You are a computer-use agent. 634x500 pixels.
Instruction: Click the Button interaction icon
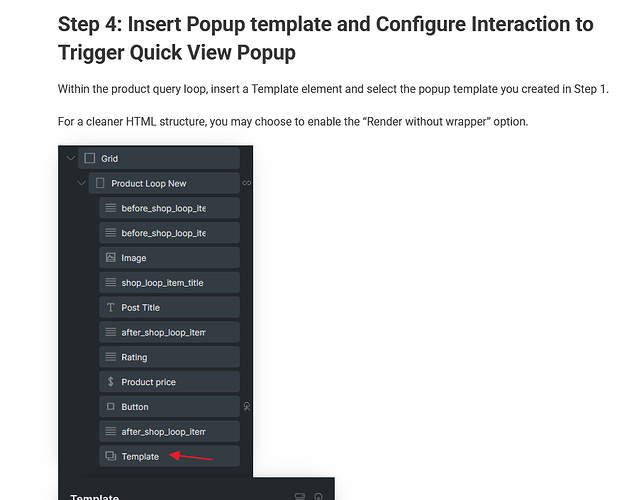[x=247, y=406]
